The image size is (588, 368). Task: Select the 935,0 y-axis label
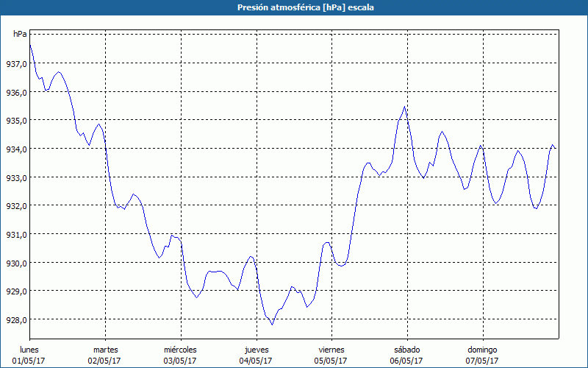(x=15, y=121)
